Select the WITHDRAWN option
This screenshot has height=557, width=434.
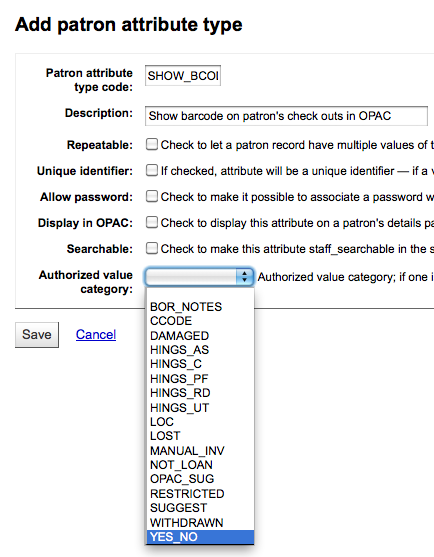[x=200, y=523]
